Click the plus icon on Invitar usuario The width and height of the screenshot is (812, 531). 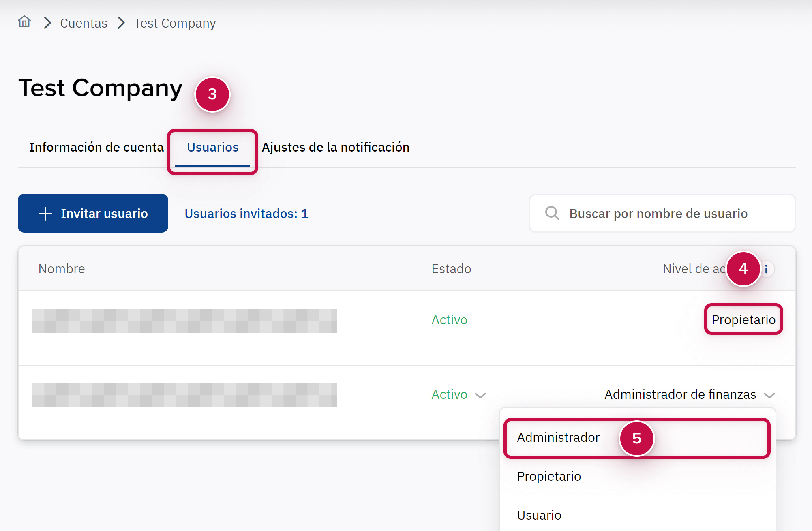click(45, 214)
